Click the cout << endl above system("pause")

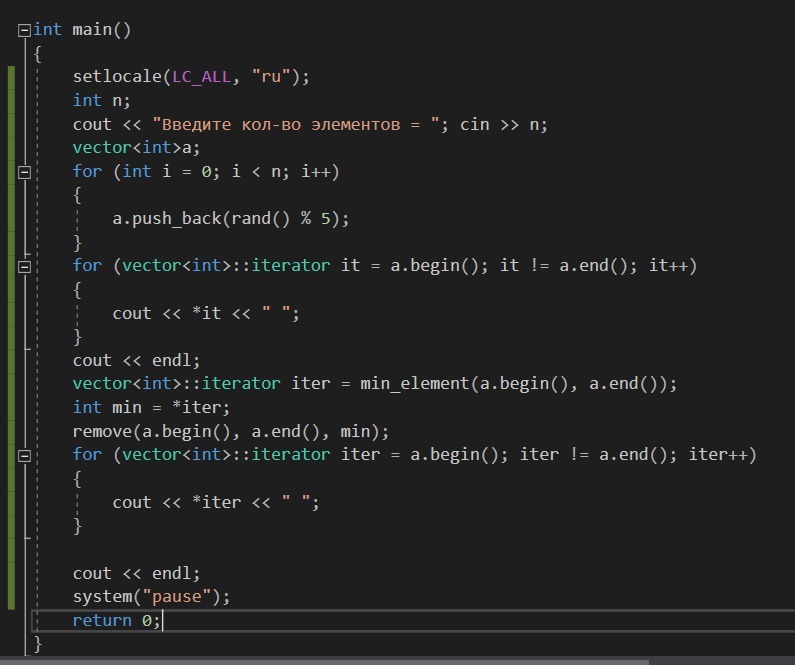click(136, 573)
